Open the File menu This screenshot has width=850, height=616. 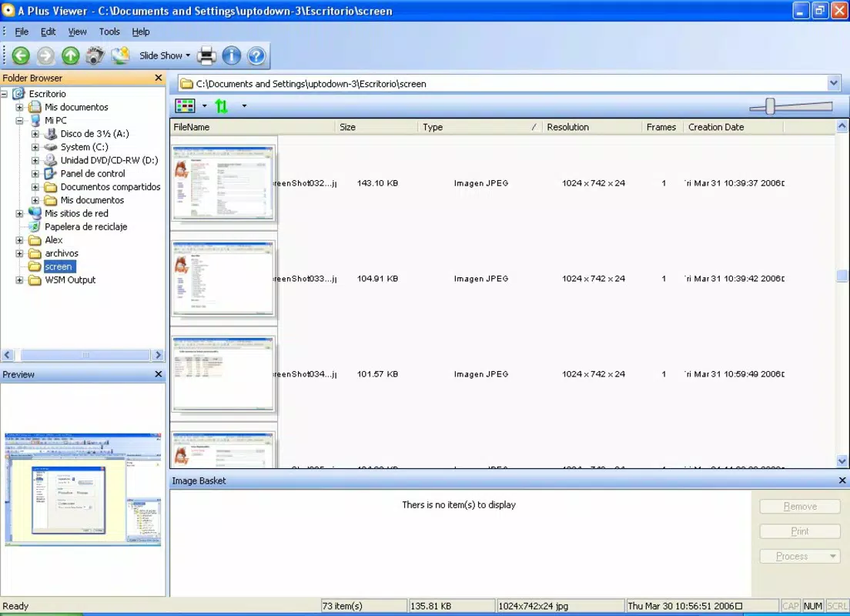(x=22, y=32)
